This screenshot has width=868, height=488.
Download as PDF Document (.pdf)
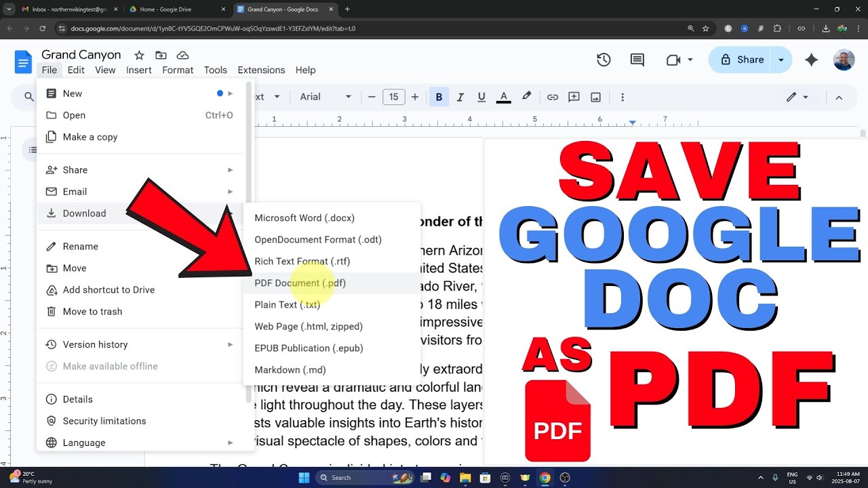tap(332, 283)
